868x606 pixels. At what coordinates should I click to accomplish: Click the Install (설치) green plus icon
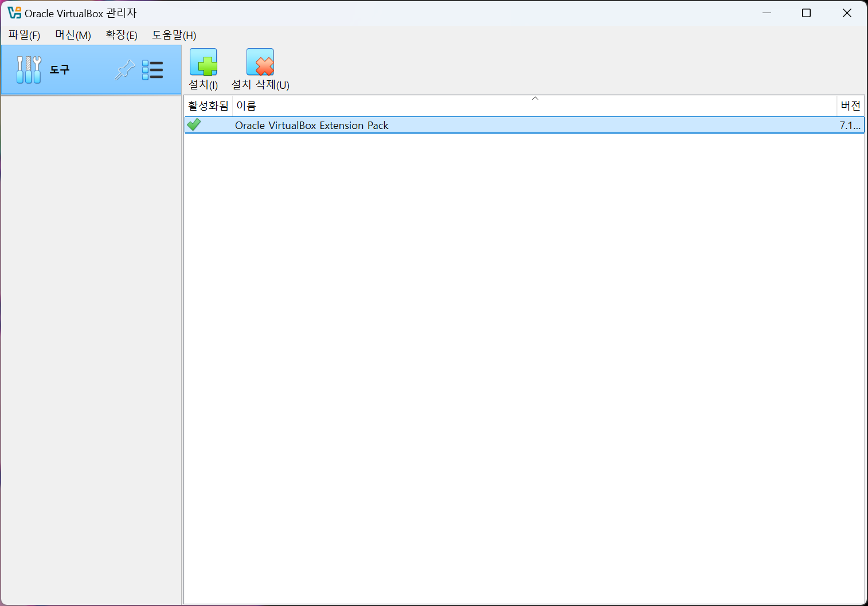pos(204,62)
